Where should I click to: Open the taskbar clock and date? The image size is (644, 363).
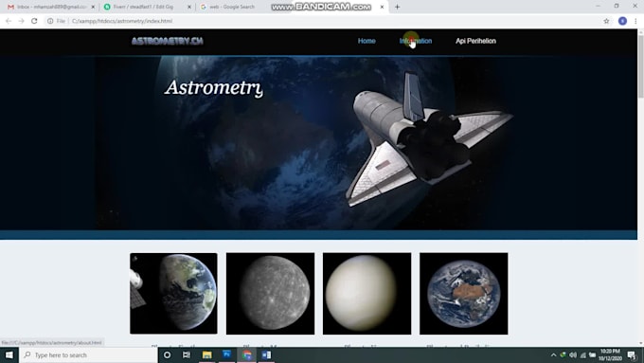(x=610, y=354)
